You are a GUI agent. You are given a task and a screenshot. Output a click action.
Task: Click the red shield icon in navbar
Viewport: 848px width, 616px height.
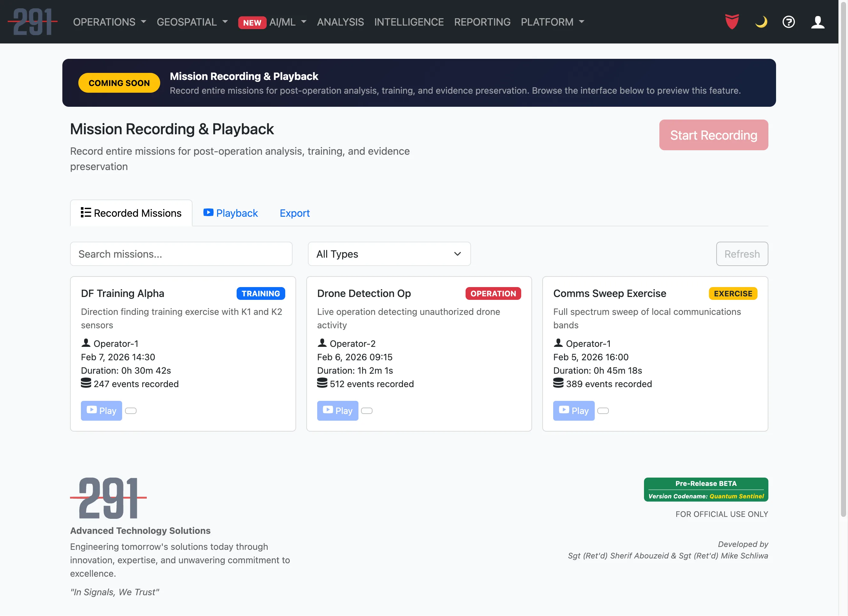click(x=732, y=22)
